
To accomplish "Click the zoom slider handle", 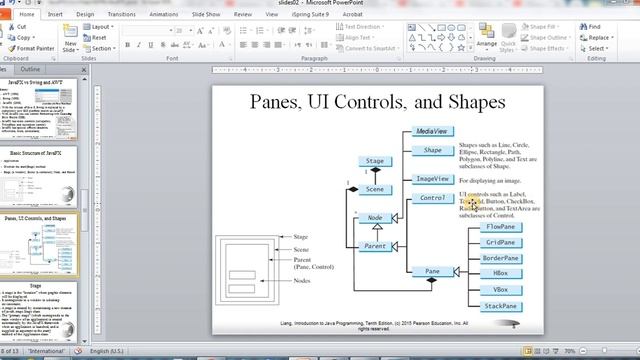I will (x=604, y=351).
